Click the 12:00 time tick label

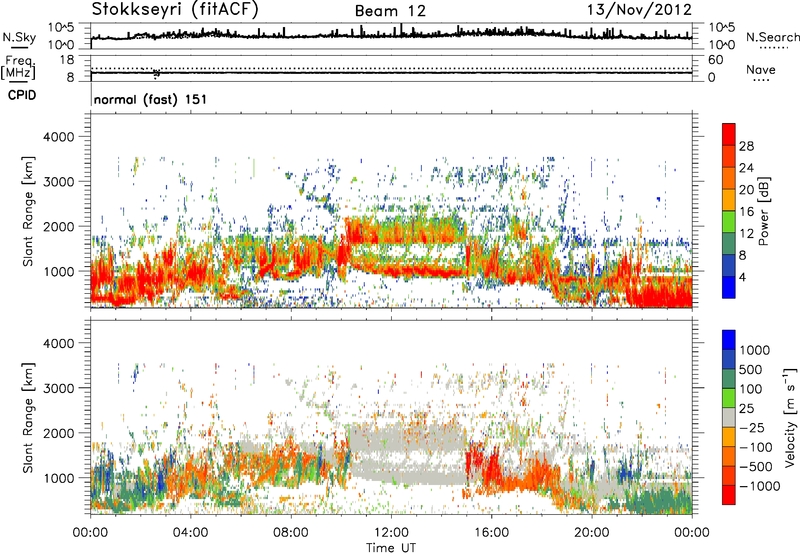click(x=391, y=533)
